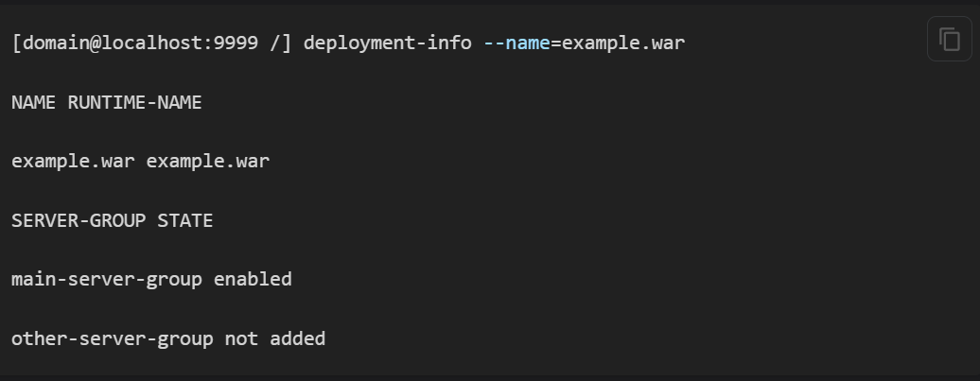Click the SERVER-GROUP header text

(x=79, y=220)
